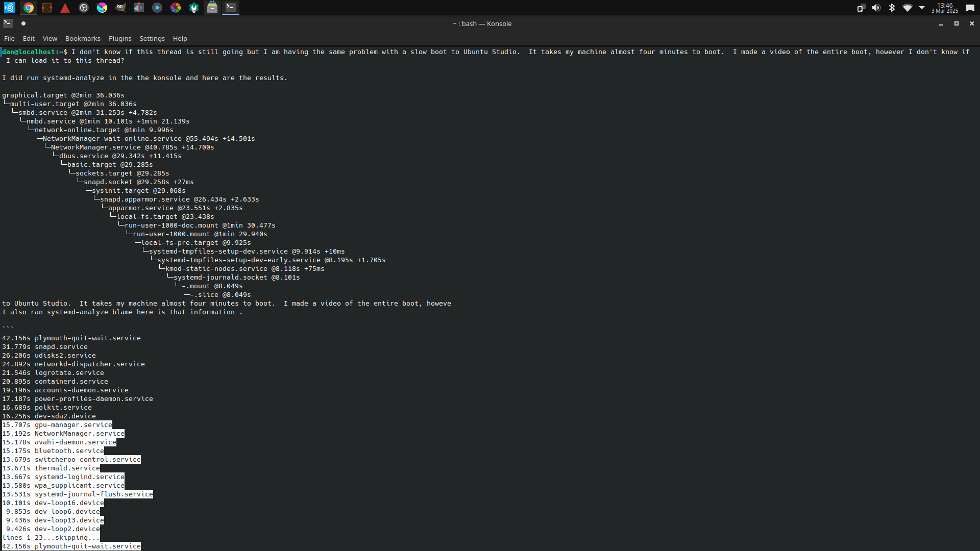Image resolution: width=980 pixels, height=551 pixels.
Task: Launch Google Chrome from the taskbar
Action: pos(29,8)
